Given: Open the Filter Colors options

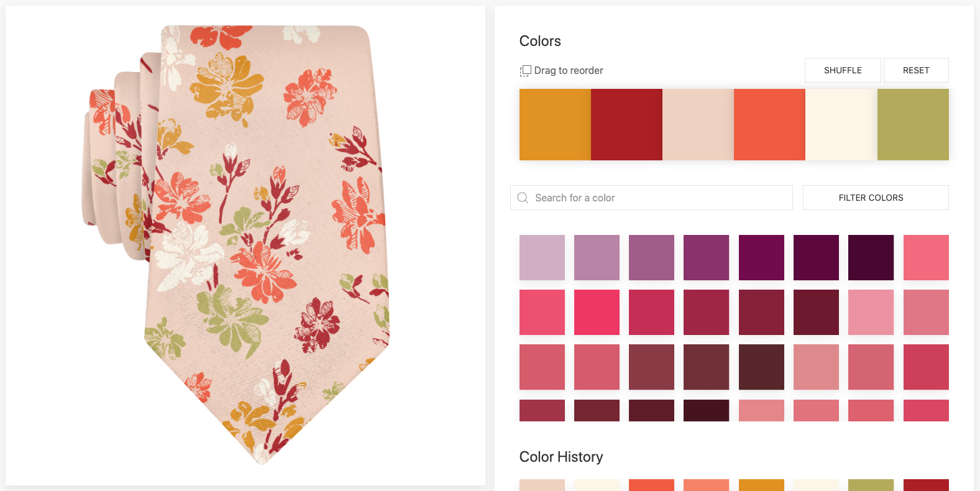Looking at the screenshot, I should click(876, 198).
